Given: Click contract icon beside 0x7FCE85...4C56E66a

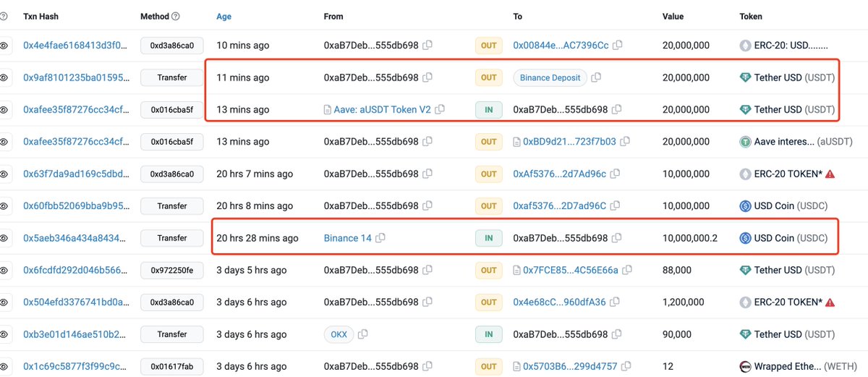Looking at the screenshot, I should tap(517, 270).
